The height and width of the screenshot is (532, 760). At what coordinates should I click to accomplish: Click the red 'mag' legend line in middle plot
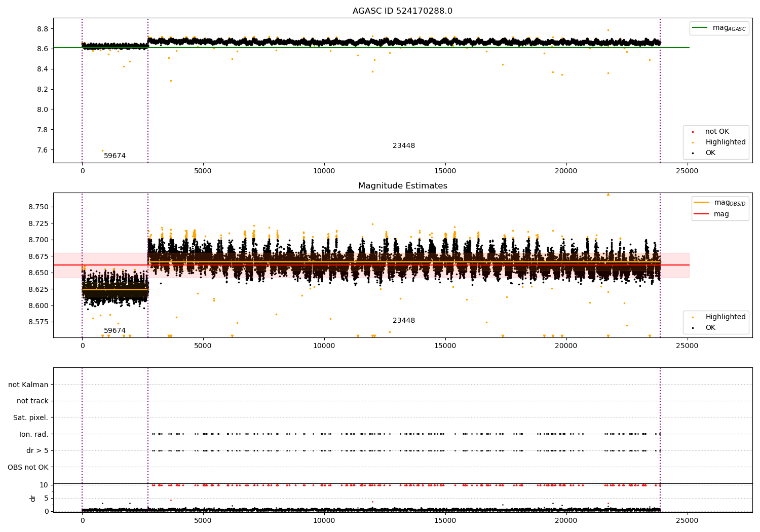(702, 214)
